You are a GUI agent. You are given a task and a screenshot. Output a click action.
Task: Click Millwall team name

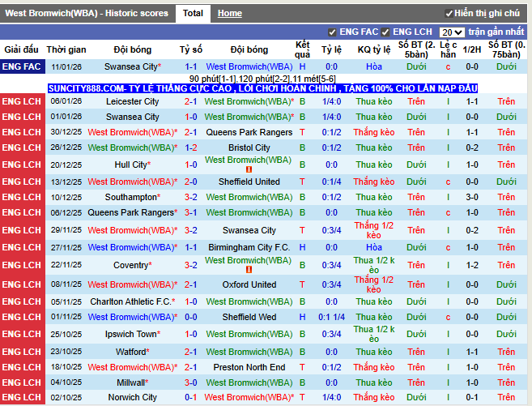pyautogui.click(x=133, y=382)
